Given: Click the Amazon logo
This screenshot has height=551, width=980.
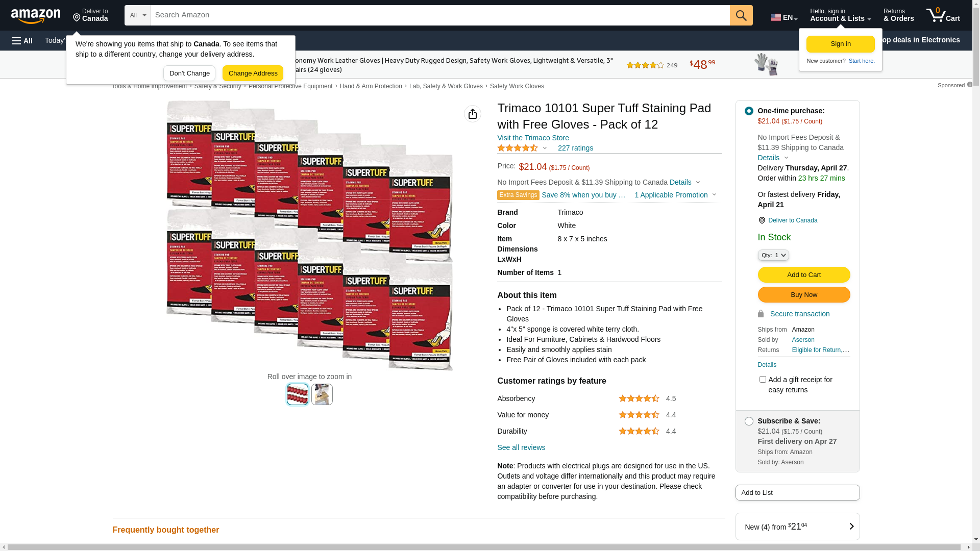Looking at the screenshot, I should pyautogui.click(x=36, y=16).
